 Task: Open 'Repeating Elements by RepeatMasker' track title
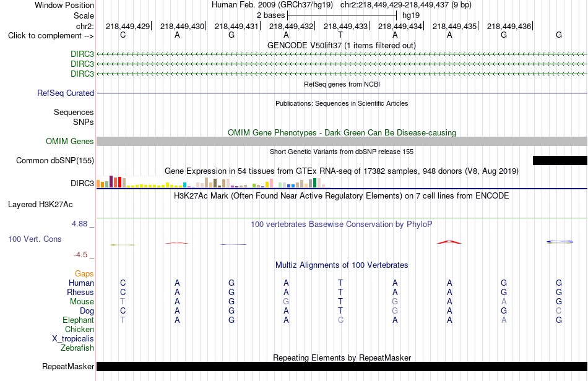click(x=342, y=357)
